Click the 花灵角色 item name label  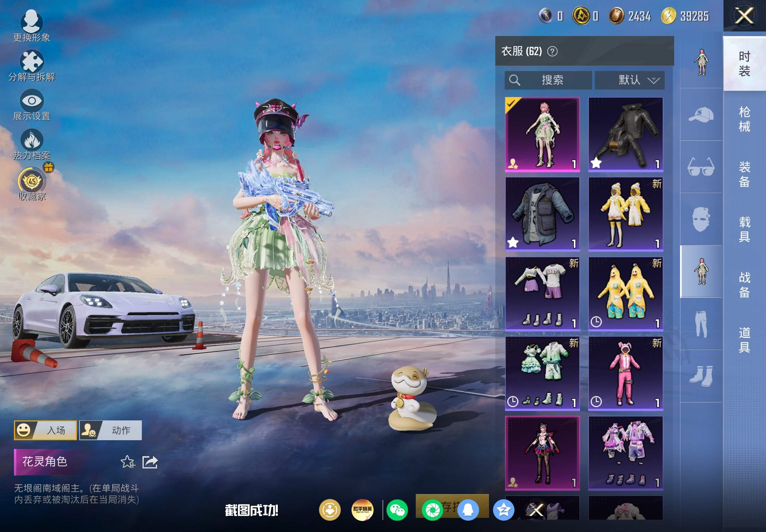click(45, 462)
